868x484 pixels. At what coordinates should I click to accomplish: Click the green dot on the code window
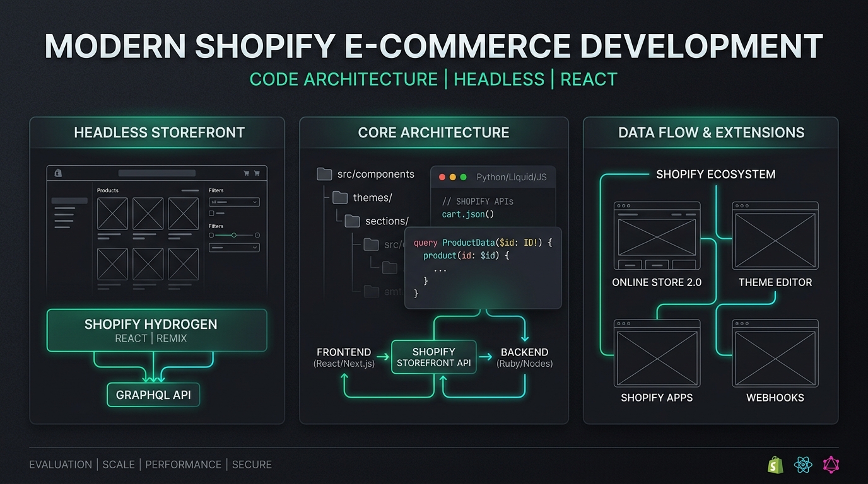[464, 177]
